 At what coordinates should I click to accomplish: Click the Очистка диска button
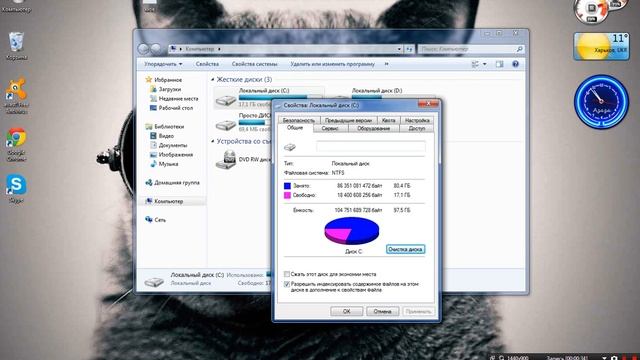click(x=405, y=249)
